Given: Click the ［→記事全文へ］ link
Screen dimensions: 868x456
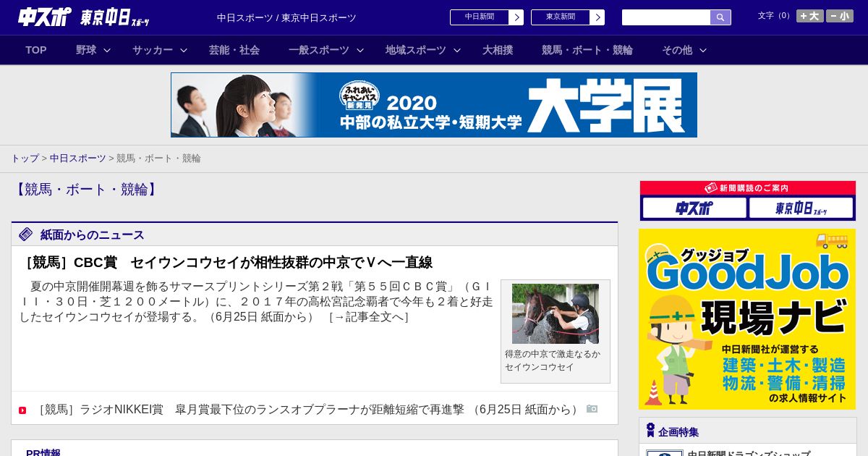Looking at the screenshot, I should [368, 317].
